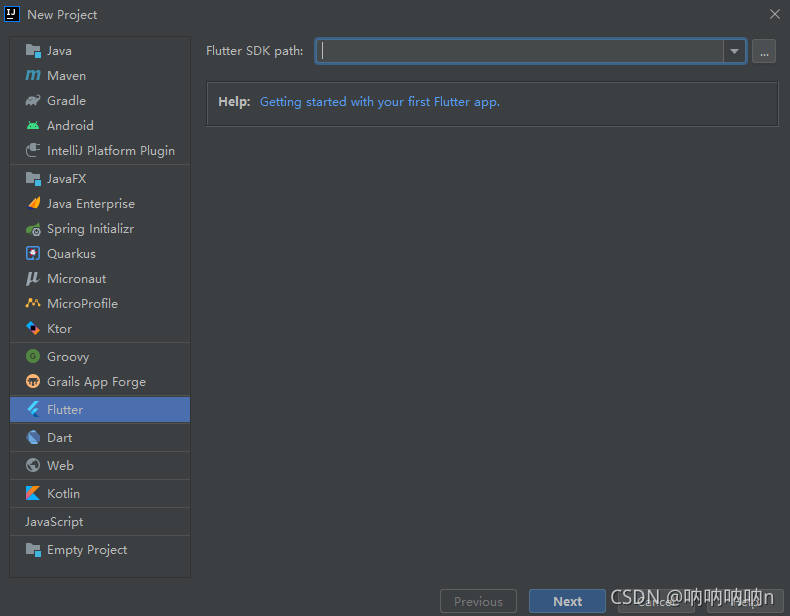Pick the Gradle elephant icon
Screen dimensions: 790x616
tap(33, 101)
